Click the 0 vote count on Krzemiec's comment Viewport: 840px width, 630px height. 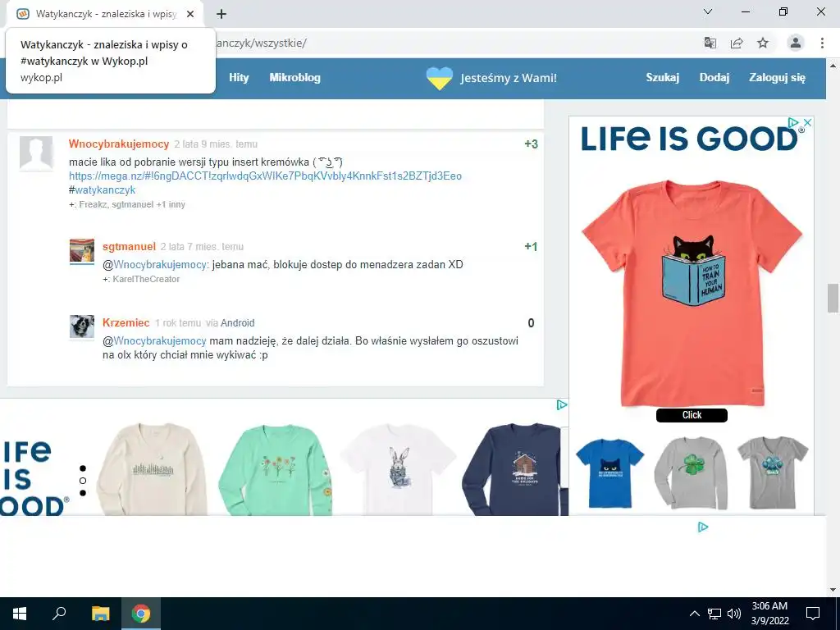pos(531,323)
